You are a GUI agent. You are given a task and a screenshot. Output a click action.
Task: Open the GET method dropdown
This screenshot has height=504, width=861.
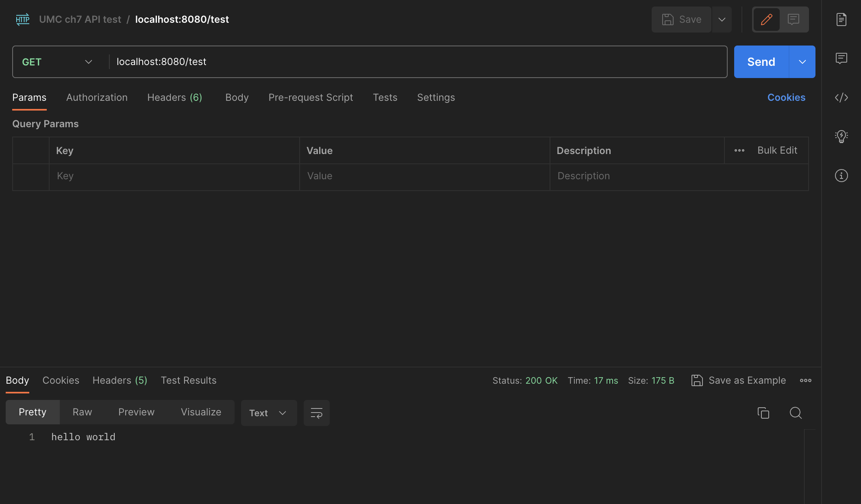coord(57,62)
